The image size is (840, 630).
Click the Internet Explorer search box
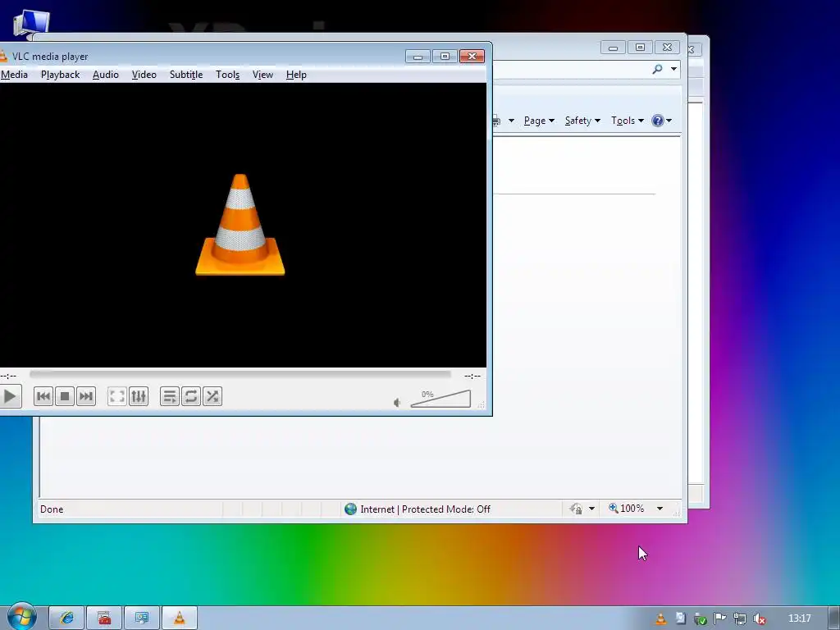click(571, 69)
